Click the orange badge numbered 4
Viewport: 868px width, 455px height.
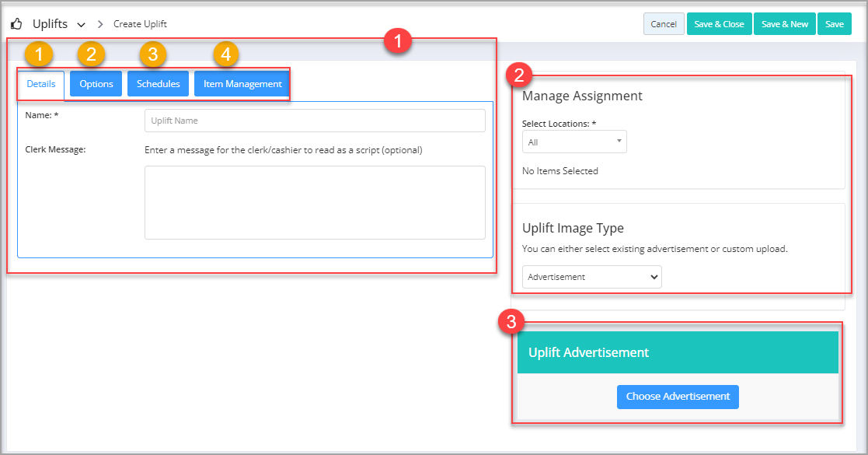pos(226,54)
